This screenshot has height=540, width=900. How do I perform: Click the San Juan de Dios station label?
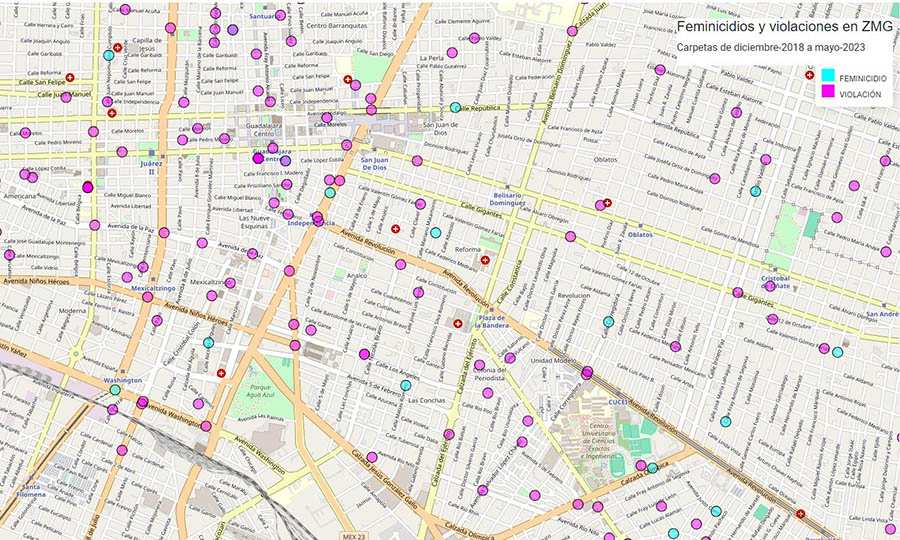(x=373, y=165)
